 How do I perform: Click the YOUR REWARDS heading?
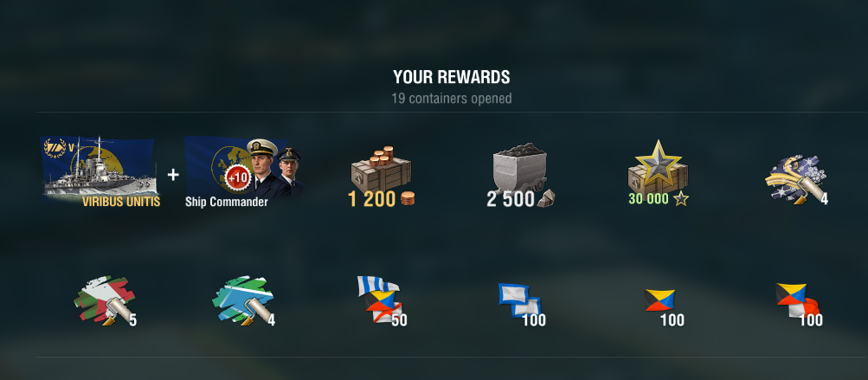click(x=451, y=77)
